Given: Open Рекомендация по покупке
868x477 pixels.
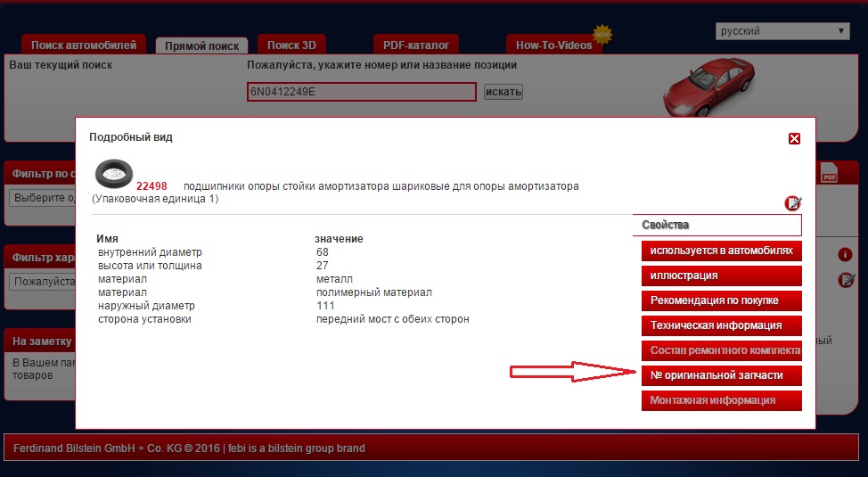Looking at the screenshot, I should coord(721,300).
